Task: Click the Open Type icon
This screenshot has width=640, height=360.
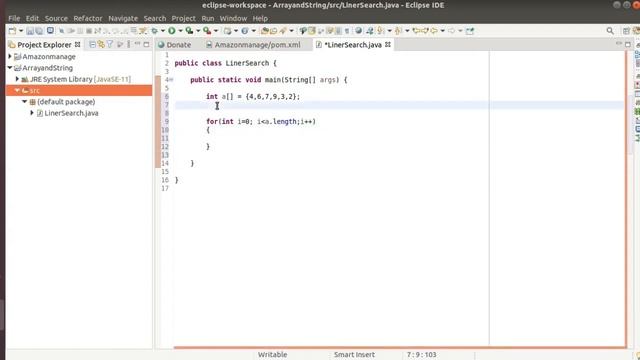Action: click(x=264, y=31)
